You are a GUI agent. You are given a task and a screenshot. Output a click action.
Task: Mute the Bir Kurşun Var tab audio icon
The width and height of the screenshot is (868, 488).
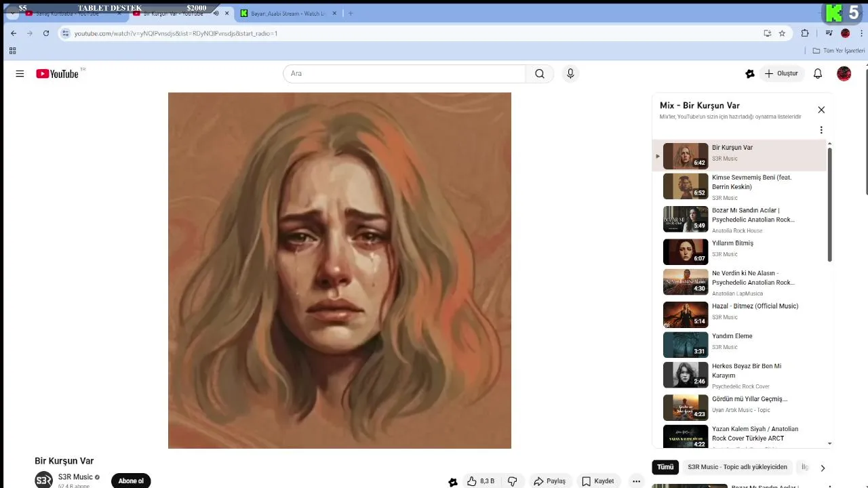coord(216,14)
